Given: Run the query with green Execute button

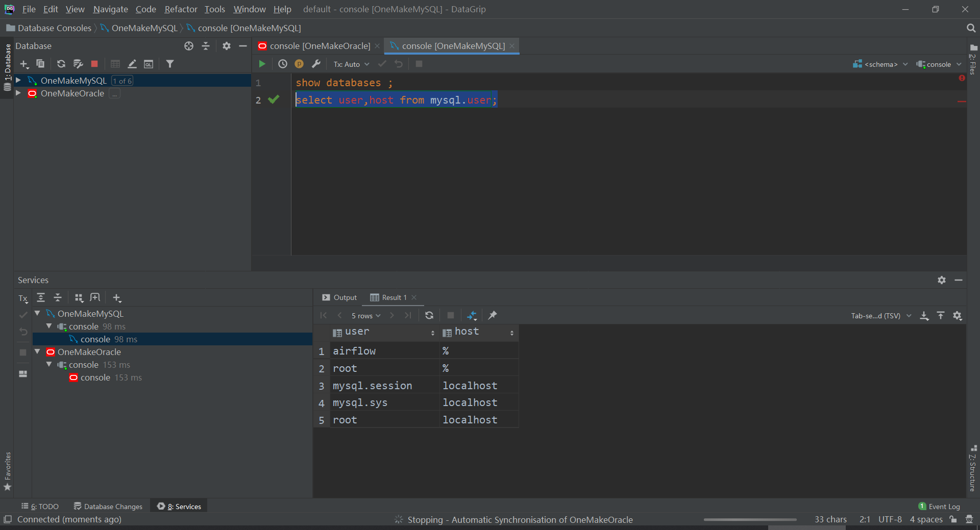Looking at the screenshot, I should pos(262,64).
